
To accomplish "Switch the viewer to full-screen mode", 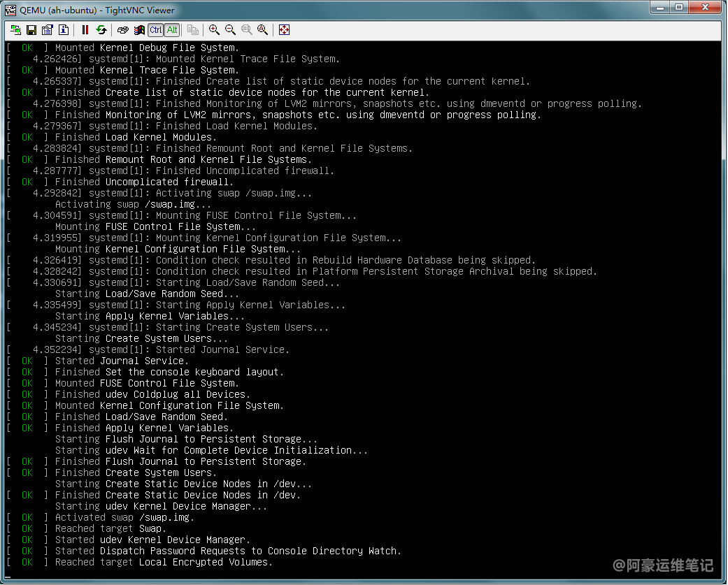I will (284, 30).
